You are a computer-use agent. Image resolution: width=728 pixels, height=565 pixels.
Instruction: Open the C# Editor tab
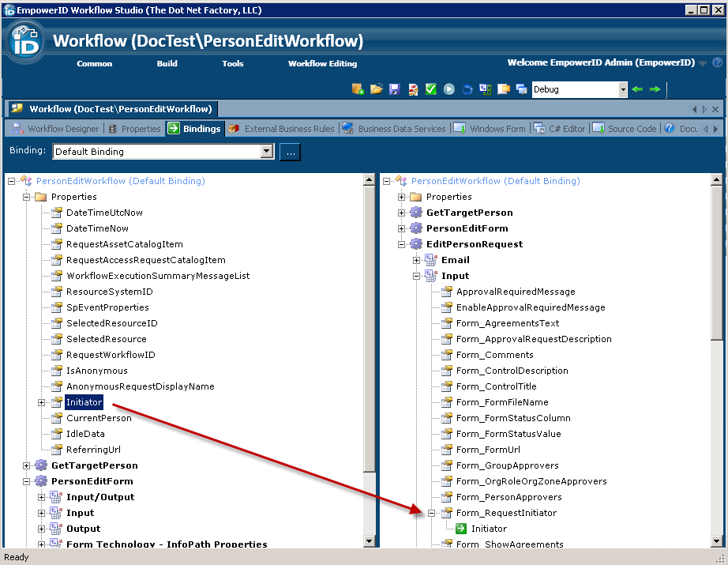click(x=560, y=129)
